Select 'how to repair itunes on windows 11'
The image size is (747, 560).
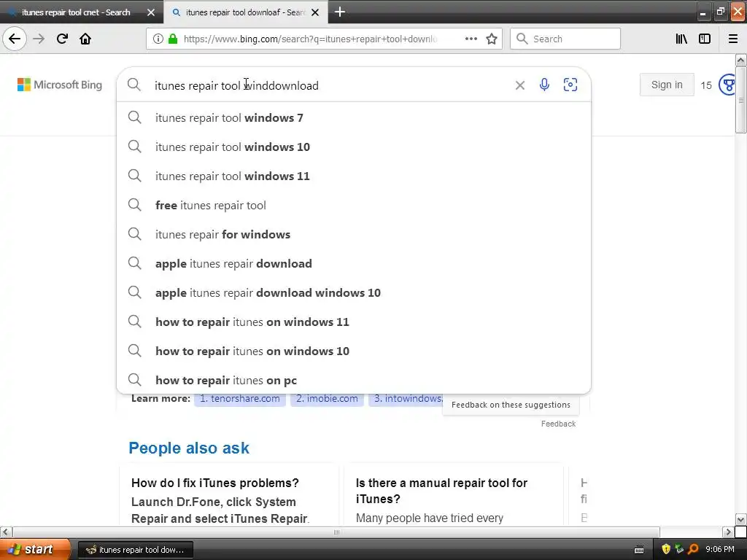coord(354,322)
